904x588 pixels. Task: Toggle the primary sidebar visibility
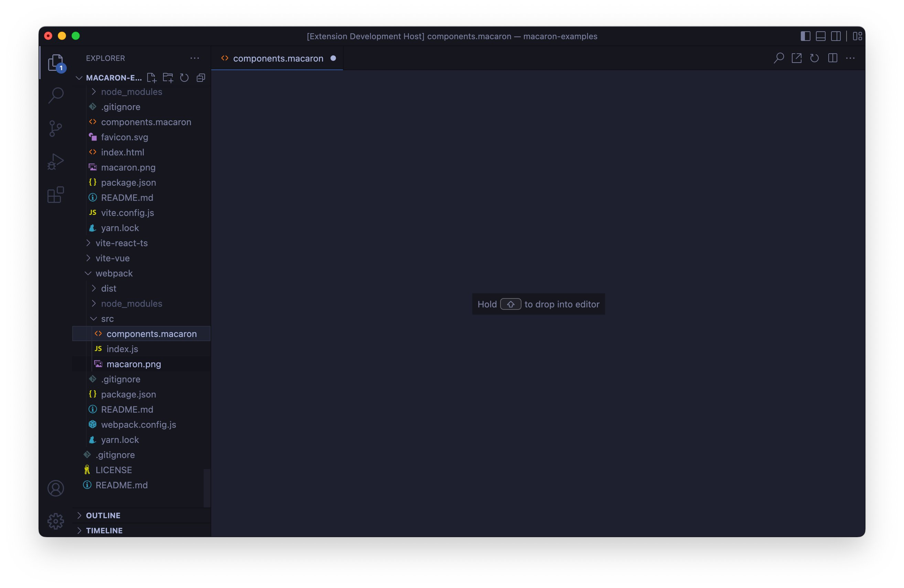pyautogui.click(x=805, y=36)
